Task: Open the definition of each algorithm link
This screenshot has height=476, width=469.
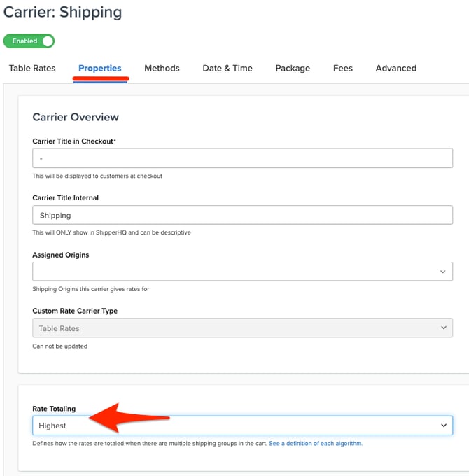Action: pos(316,444)
